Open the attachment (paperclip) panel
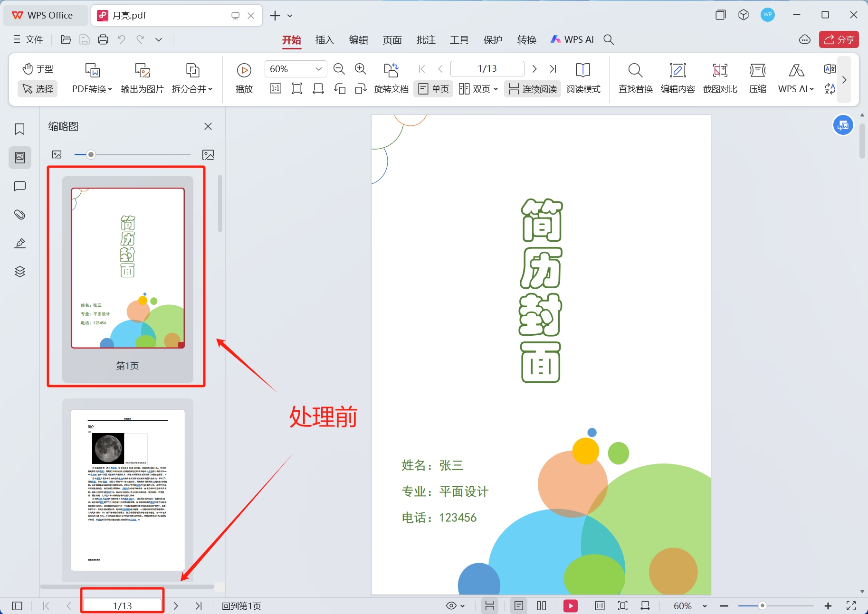This screenshot has height=614, width=868. coord(19,215)
